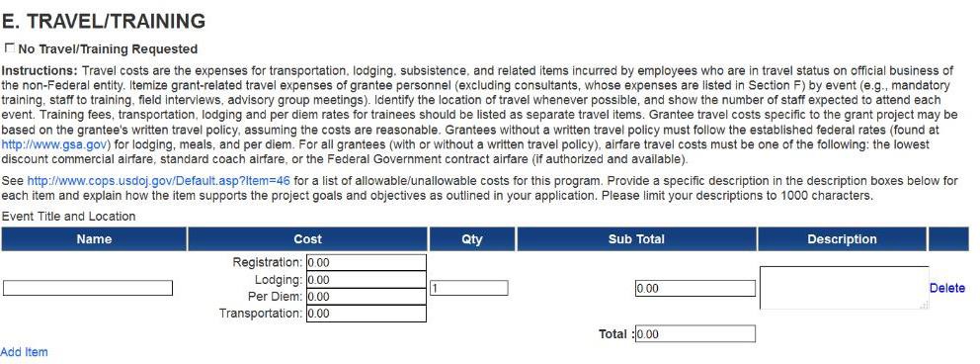Click the event Name input field
The height and width of the screenshot is (364, 980).
click(x=88, y=288)
